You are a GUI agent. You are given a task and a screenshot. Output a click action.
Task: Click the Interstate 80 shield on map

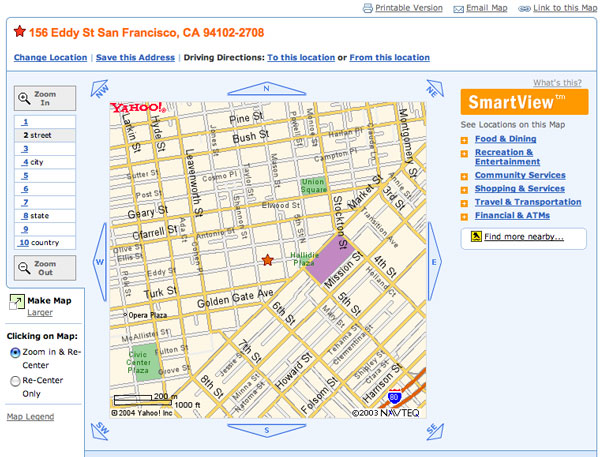point(394,397)
